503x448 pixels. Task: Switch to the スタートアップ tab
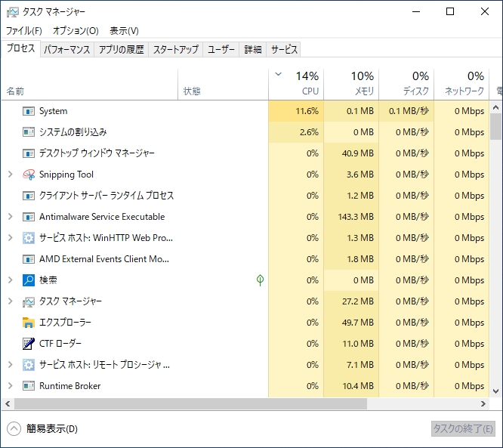[176, 49]
